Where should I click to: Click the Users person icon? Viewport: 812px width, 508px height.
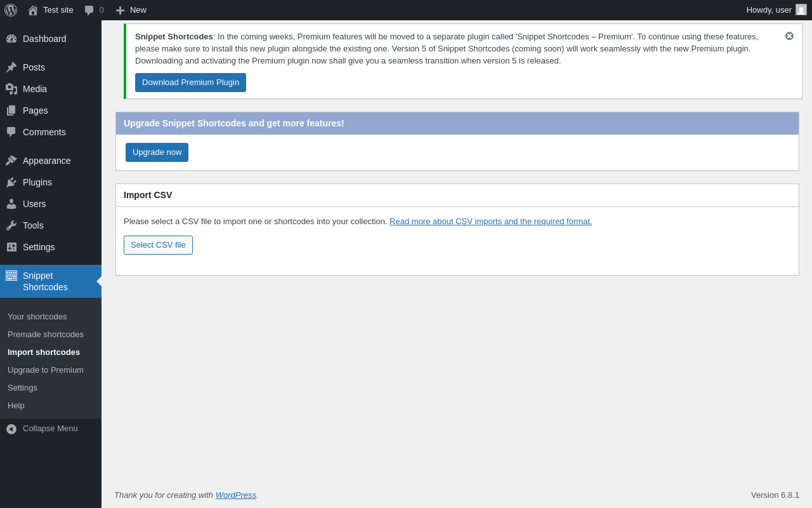pyautogui.click(x=11, y=204)
